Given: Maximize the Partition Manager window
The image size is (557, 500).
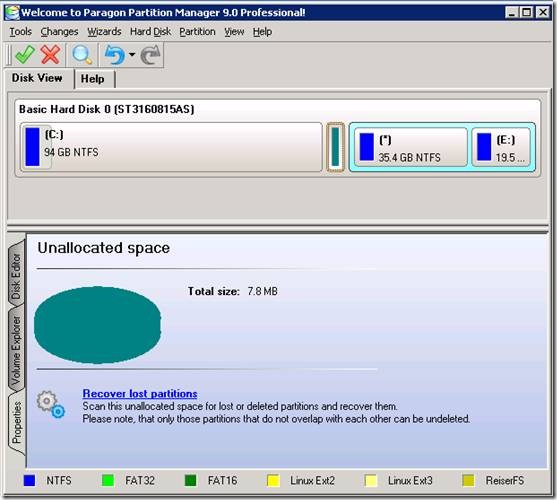Looking at the screenshot, I should tap(526, 12).
